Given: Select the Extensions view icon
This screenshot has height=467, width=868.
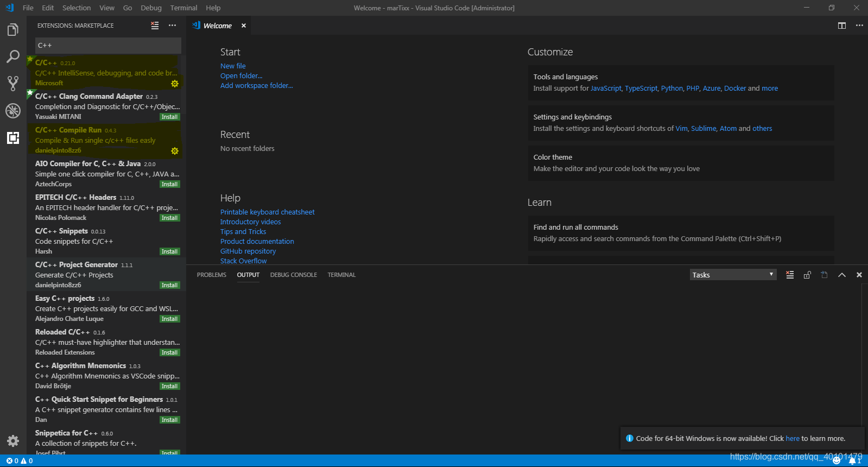Looking at the screenshot, I should 13,138.
